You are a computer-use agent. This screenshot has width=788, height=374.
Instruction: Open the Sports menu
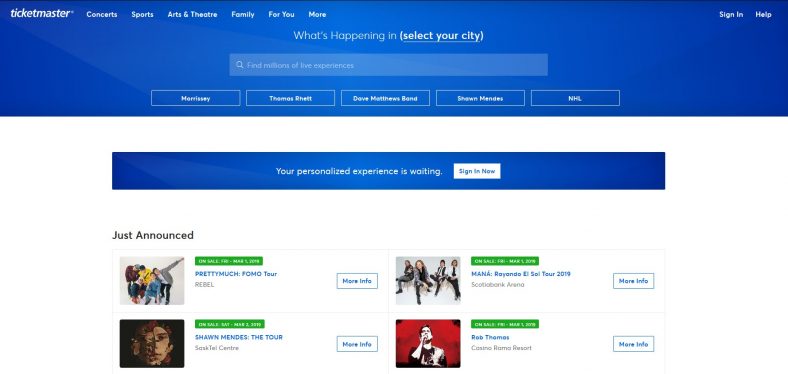[x=142, y=15]
